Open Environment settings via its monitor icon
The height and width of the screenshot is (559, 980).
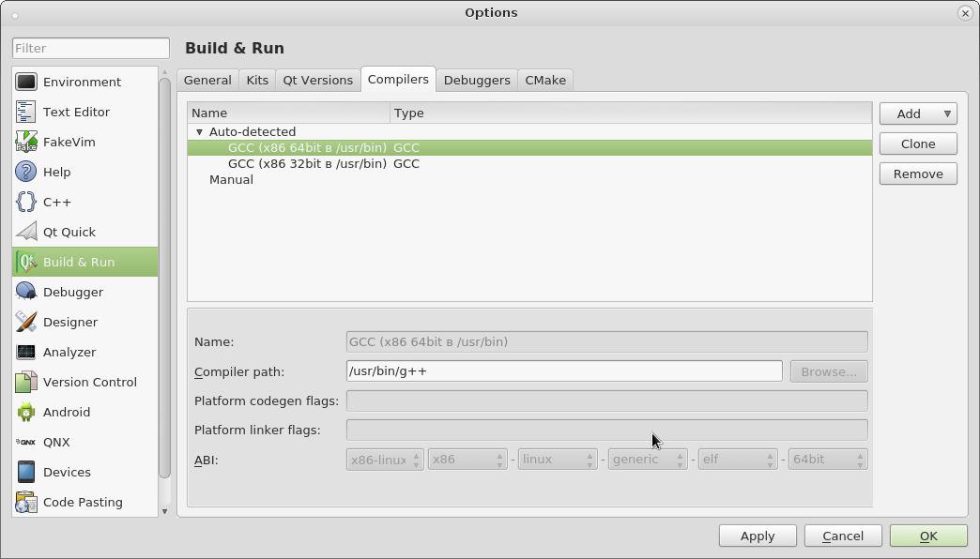point(26,82)
